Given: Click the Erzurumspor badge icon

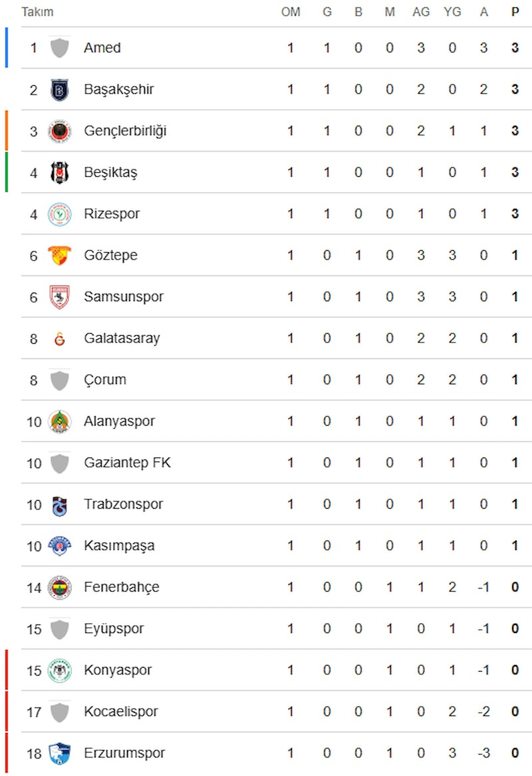Looking at the screenshot, I should click(59, 754).
